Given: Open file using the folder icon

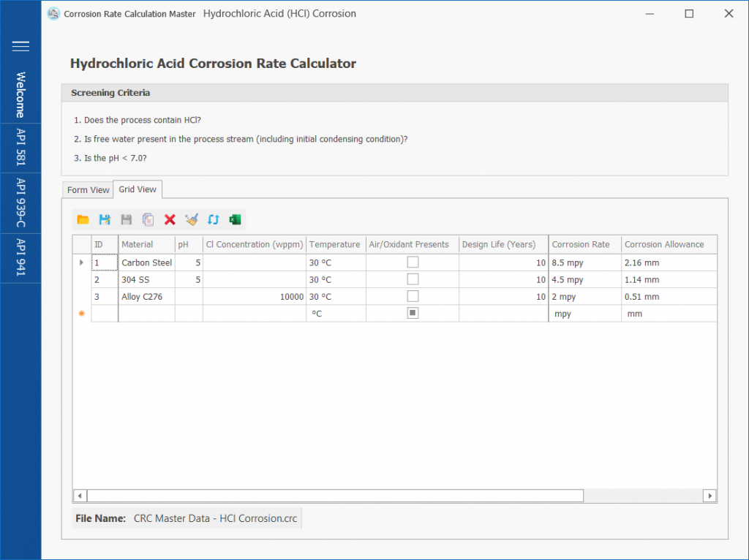Looking at the screenshot, I should pyautogui.click(x=83, y=219).
